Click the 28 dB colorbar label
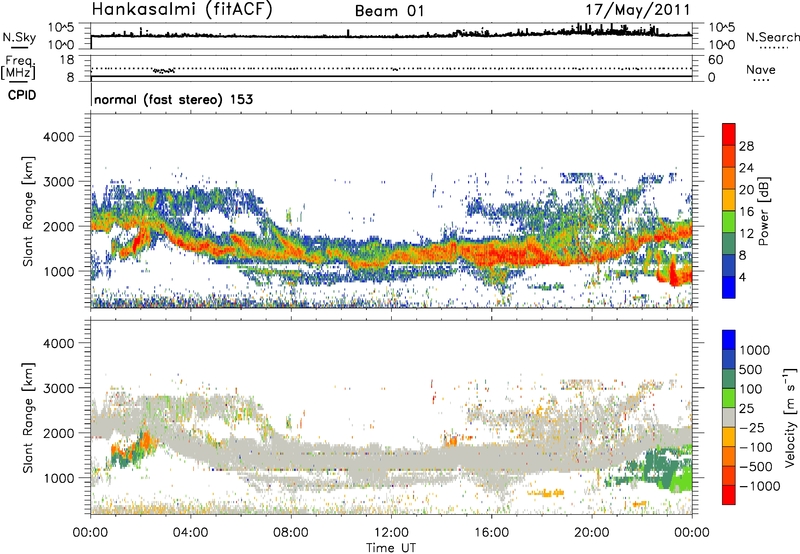The image size is (800, 554). click(746, 146)
